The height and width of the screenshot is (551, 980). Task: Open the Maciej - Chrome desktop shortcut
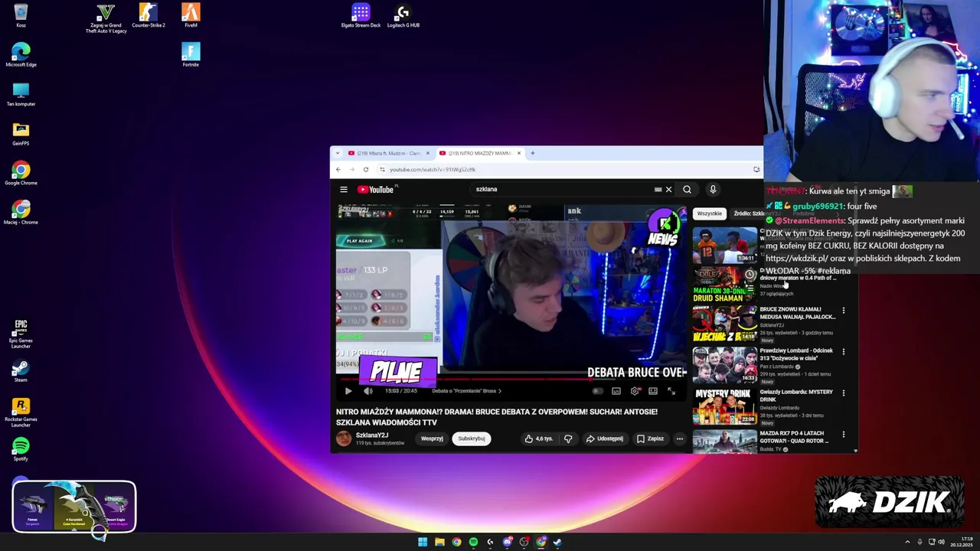21,212
